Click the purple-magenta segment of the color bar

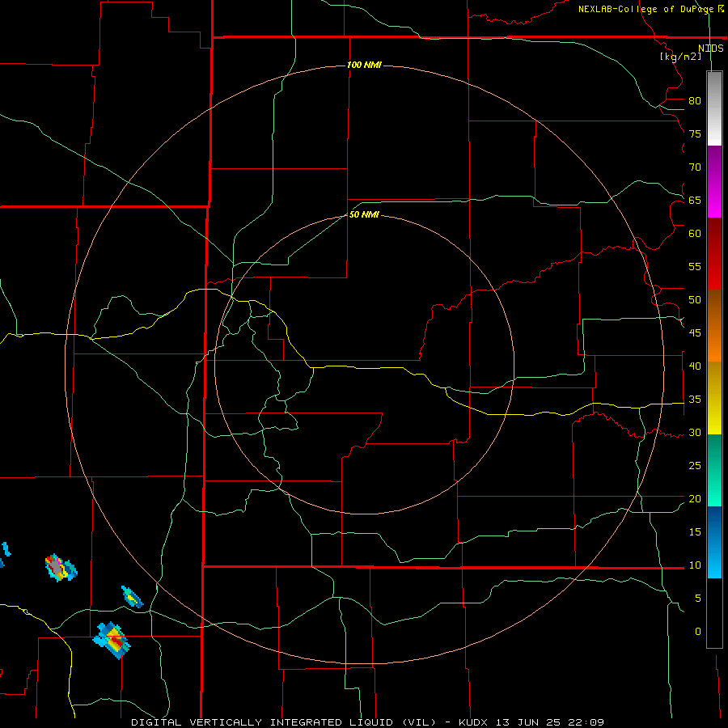pos(714,181)
